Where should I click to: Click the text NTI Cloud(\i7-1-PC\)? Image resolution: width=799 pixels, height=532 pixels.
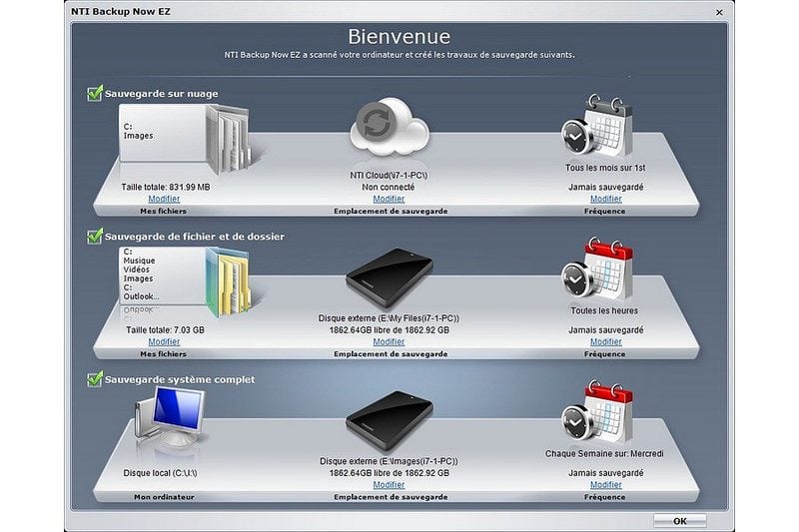pos(389,175)
